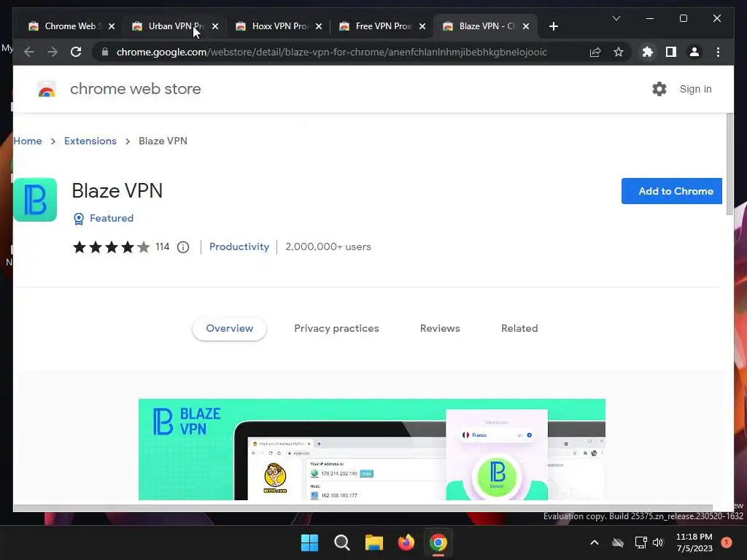The image size is (747, 560).
Task: Click the star rating of 114 reviews
Action: [111, 247]
